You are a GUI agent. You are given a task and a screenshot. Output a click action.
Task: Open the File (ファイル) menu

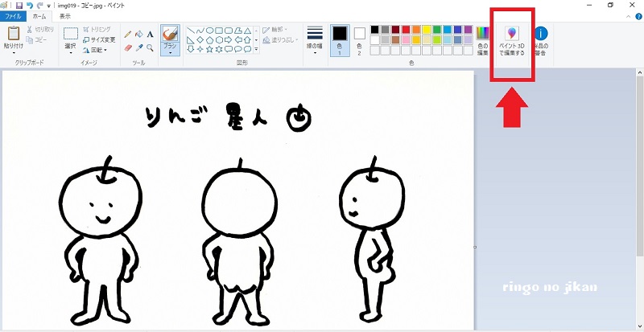(13, 17)
